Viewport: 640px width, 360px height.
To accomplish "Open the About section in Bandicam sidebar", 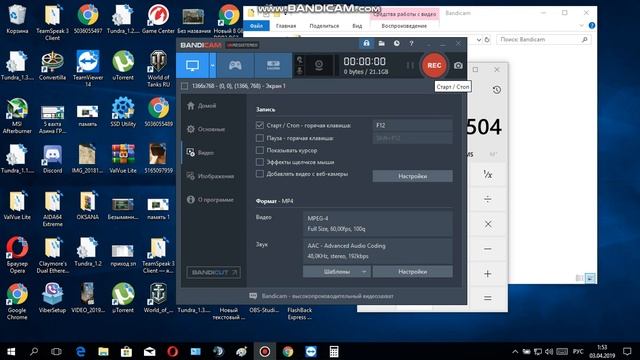I will (x=210, y=200).
